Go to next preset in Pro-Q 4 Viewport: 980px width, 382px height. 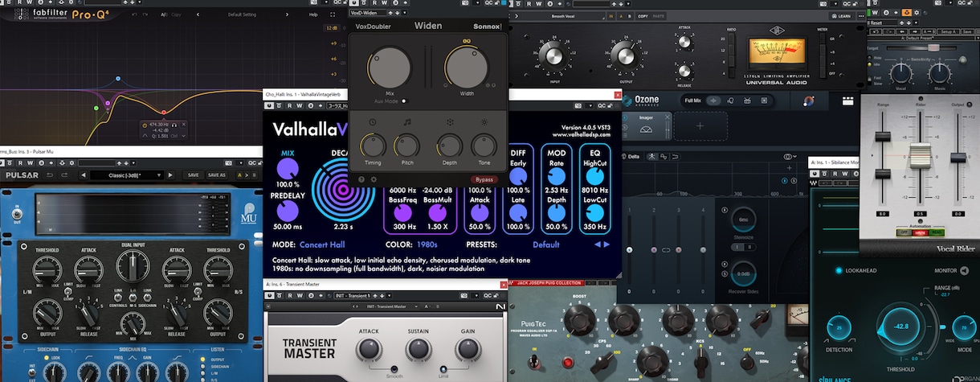287,14
